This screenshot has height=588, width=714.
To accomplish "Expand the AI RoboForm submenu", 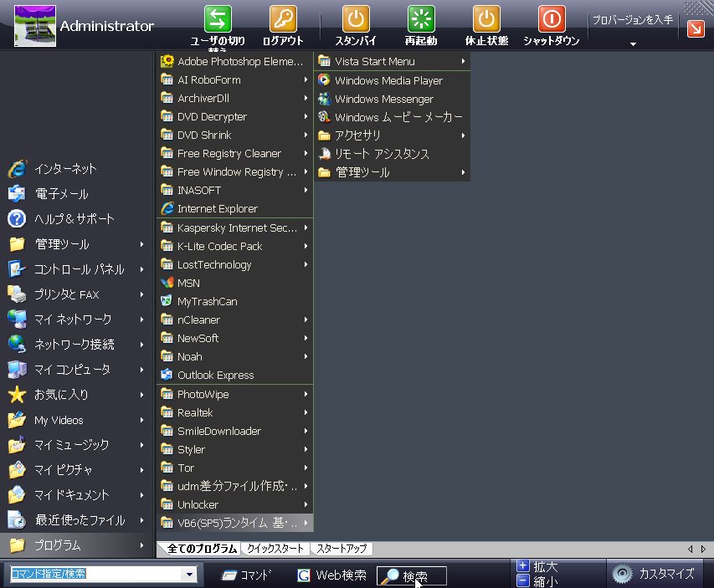I will (234, 79).
